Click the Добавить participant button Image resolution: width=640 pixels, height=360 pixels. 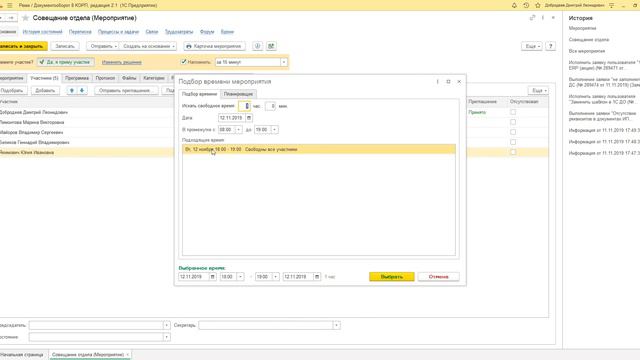(45, 90)
